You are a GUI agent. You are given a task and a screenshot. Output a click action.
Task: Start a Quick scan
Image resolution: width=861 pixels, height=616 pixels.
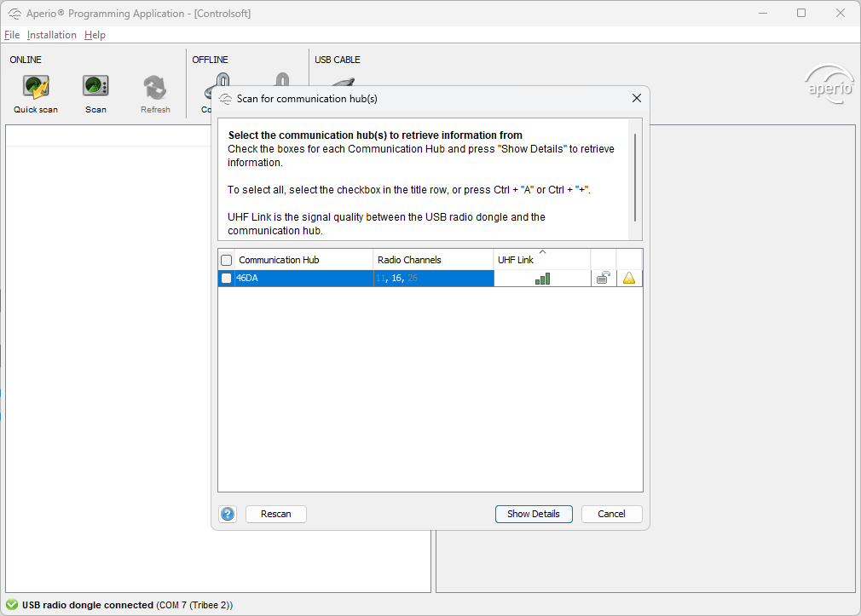[37, 94]
